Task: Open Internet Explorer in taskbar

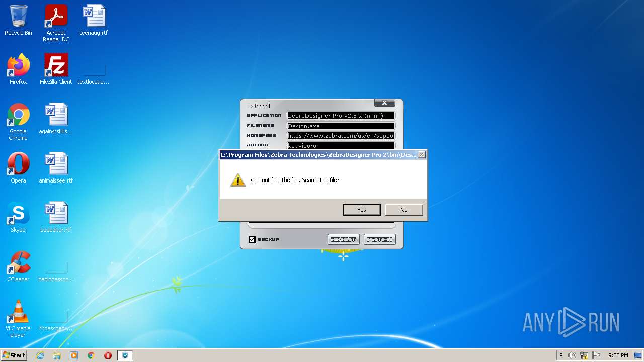Action: click(x=40, y=355)
